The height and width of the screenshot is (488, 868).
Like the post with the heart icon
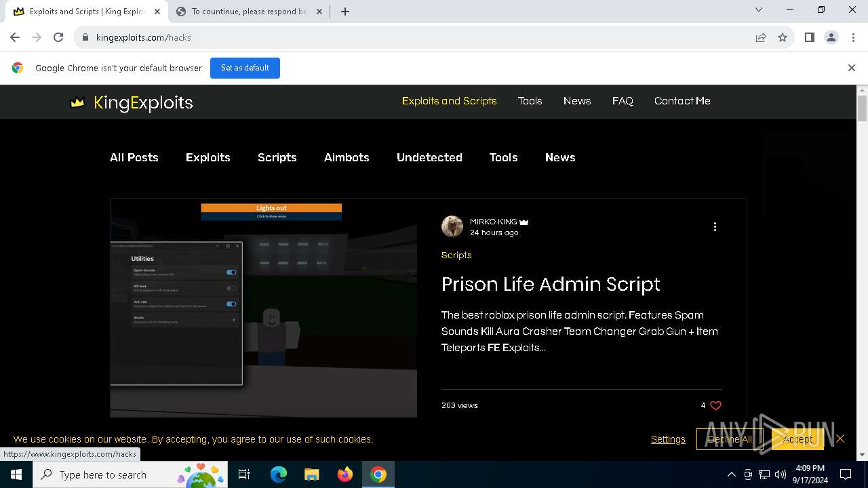pos(715,405)
